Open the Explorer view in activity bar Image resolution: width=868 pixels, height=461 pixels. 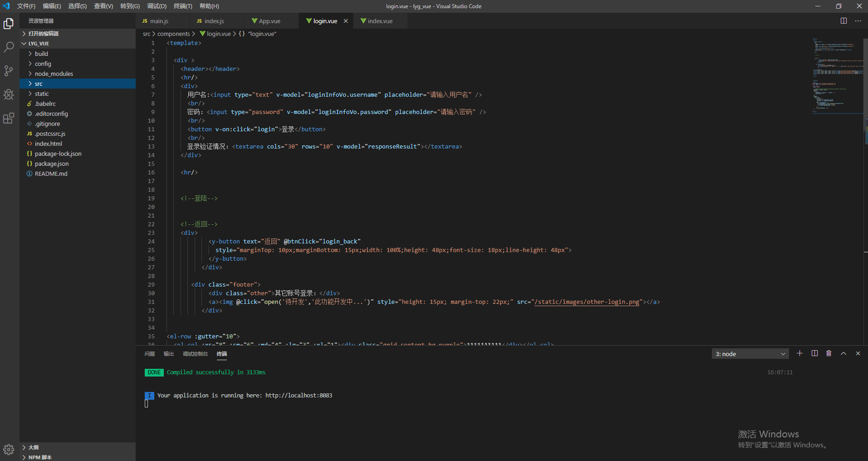click(x=9, y=23)
